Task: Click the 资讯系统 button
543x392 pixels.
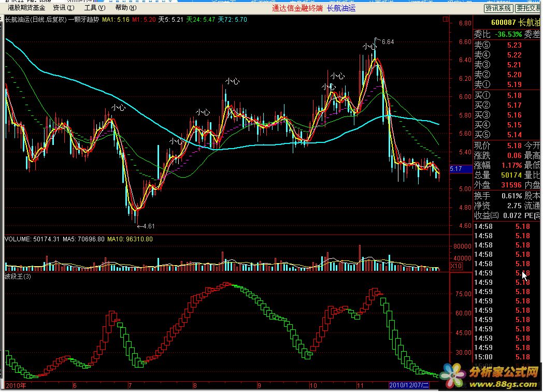Action: 498,8
